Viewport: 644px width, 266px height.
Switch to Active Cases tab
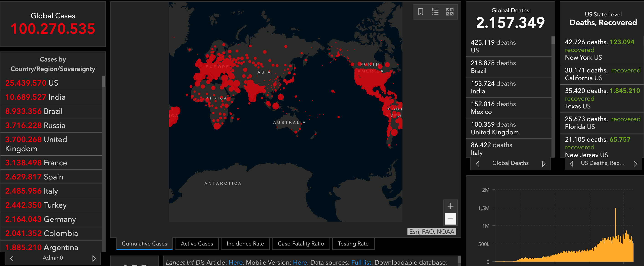(197, 243)
